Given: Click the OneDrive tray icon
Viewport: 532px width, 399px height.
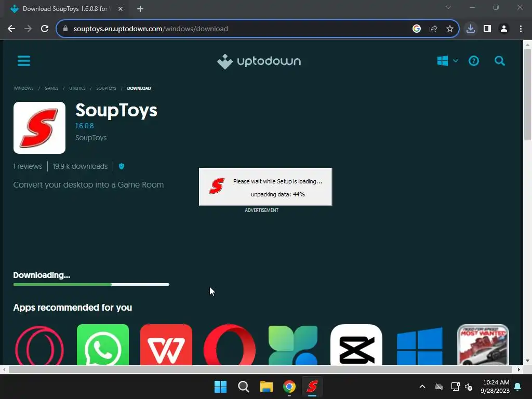Looking at the screenshot, I should pyautogui.click(x=439, y=387).
